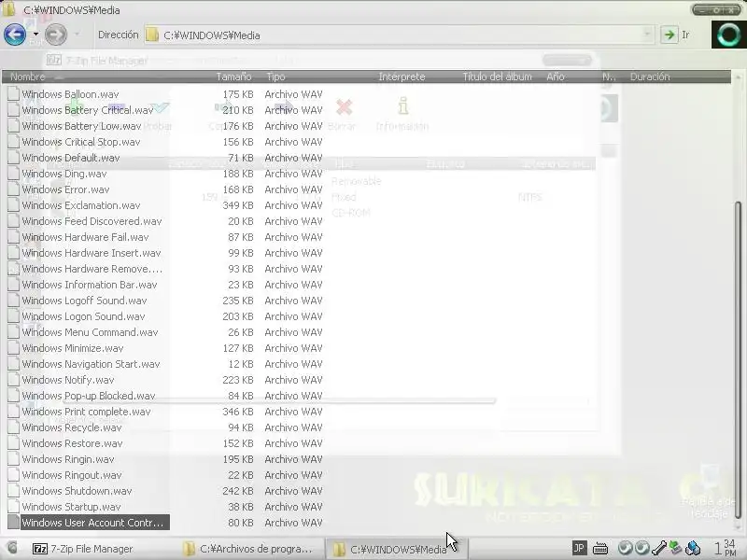Screen dimensions: 747x560
Task: Click the file name Windows Logoff Sound.wav
Action: coord(84,301)
